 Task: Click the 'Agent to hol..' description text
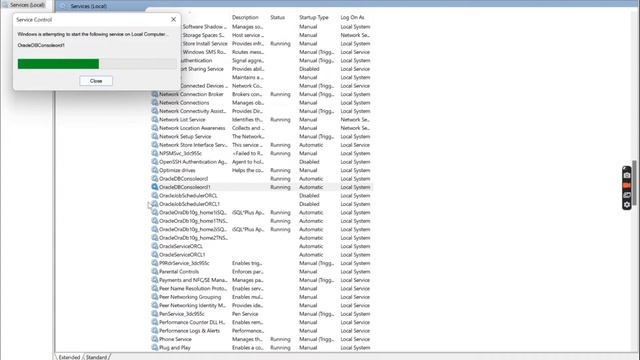pyautogui.click(x=247, y=162)
